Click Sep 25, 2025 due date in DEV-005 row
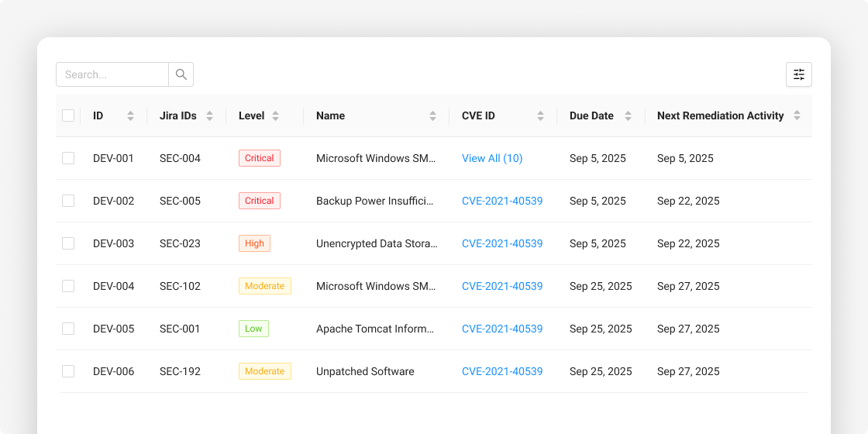868x434 pixels. pos(601,329)
